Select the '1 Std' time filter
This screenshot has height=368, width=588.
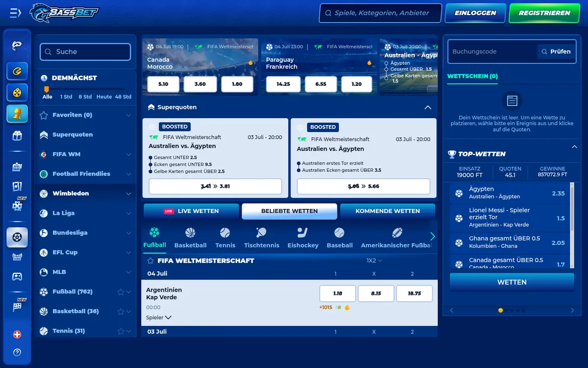[x=66, y=97]
